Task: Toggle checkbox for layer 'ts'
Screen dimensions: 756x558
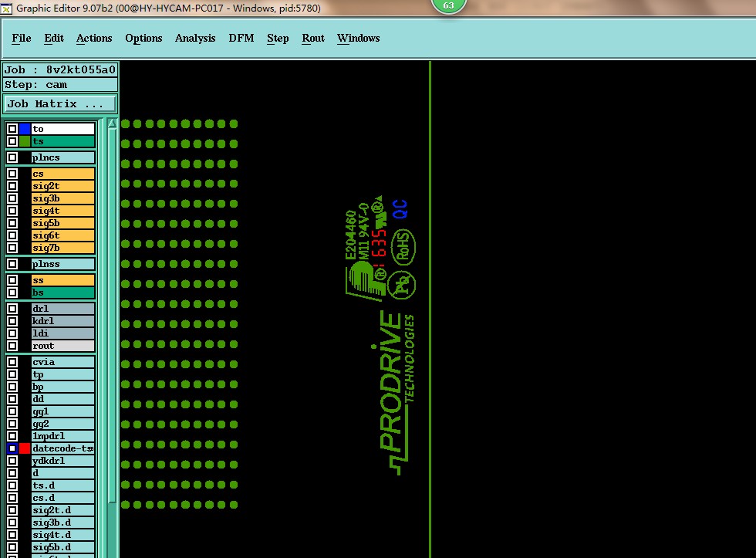Action: click(x=12, y=141)
